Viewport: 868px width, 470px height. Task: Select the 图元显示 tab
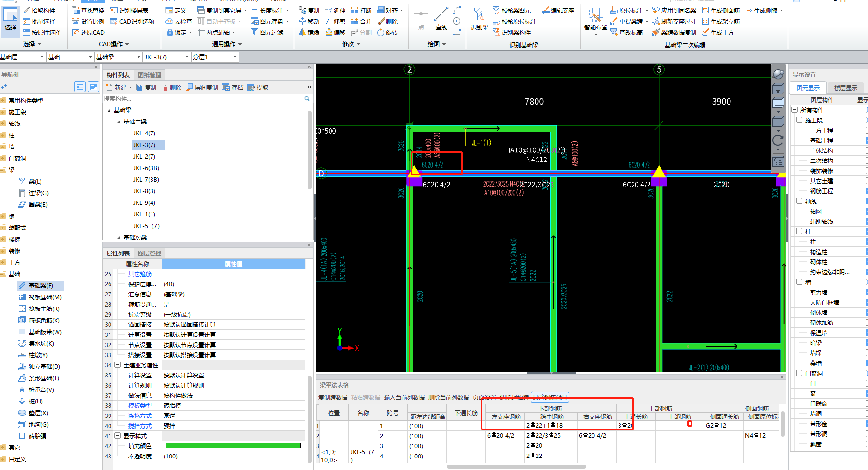coord(808,88)
